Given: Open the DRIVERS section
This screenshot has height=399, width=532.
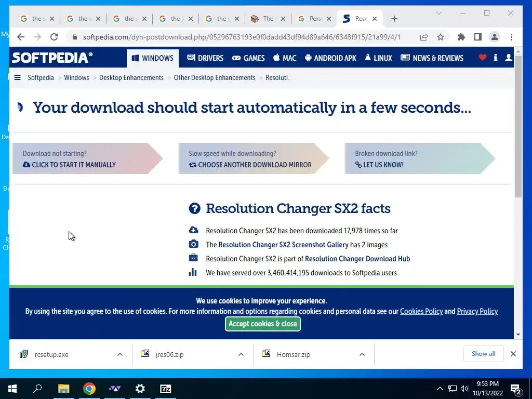Looking at the screenshot, I should [x=205, y=58].
